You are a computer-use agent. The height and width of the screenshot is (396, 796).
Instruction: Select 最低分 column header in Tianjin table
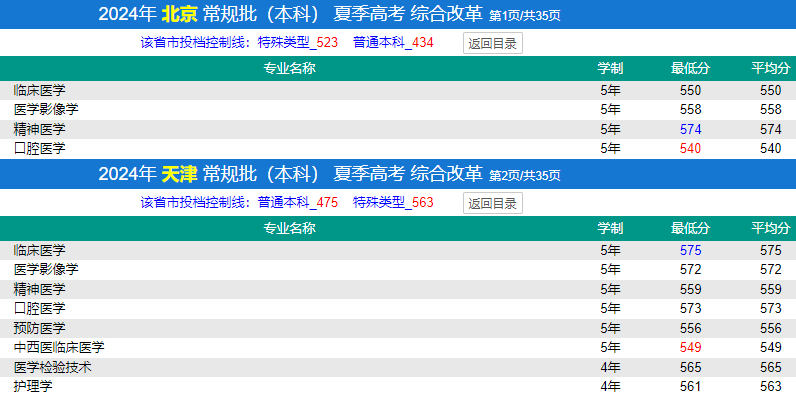click(x=690, y=228)
